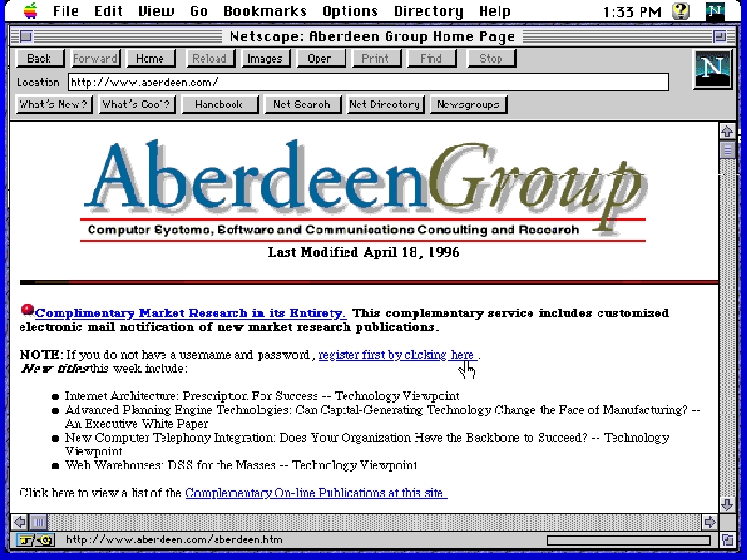Click the window close box in the title bar
The image size is (747, 560).
[26, 36]
